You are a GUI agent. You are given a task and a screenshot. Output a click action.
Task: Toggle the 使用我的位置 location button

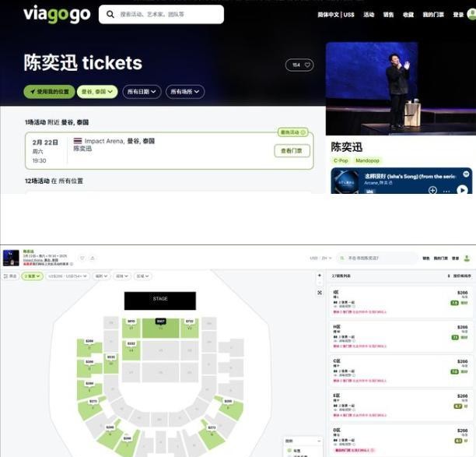point(49,92)
